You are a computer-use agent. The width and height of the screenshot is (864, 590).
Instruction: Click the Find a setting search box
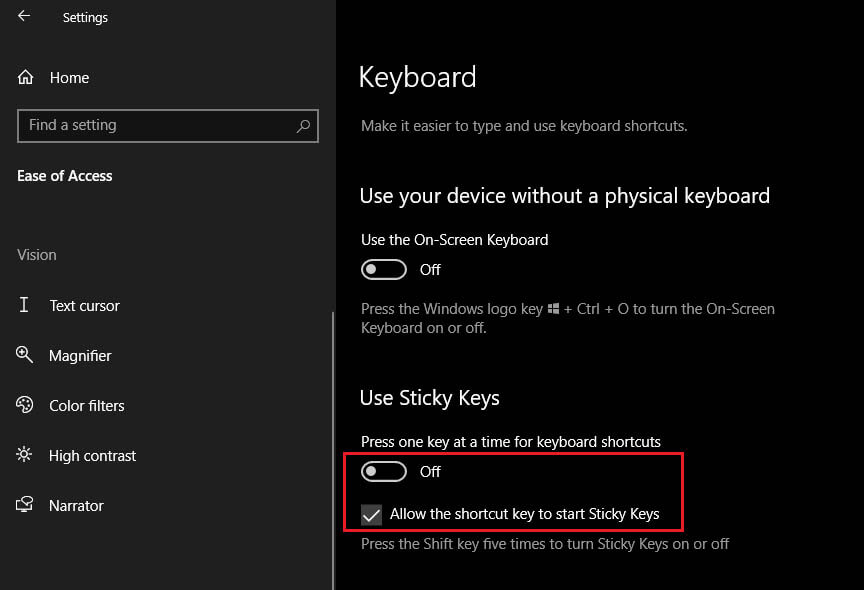(x=168, y=126)
